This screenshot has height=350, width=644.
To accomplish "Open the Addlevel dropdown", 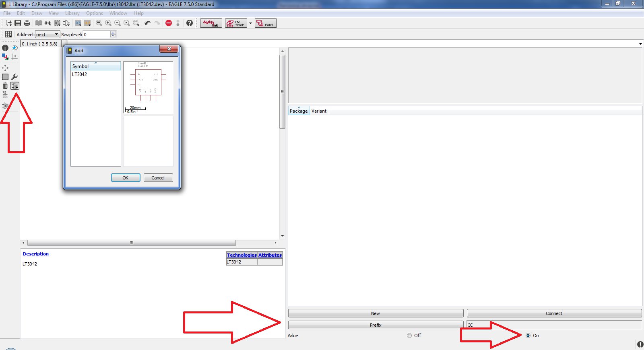I will coord(47,35).
